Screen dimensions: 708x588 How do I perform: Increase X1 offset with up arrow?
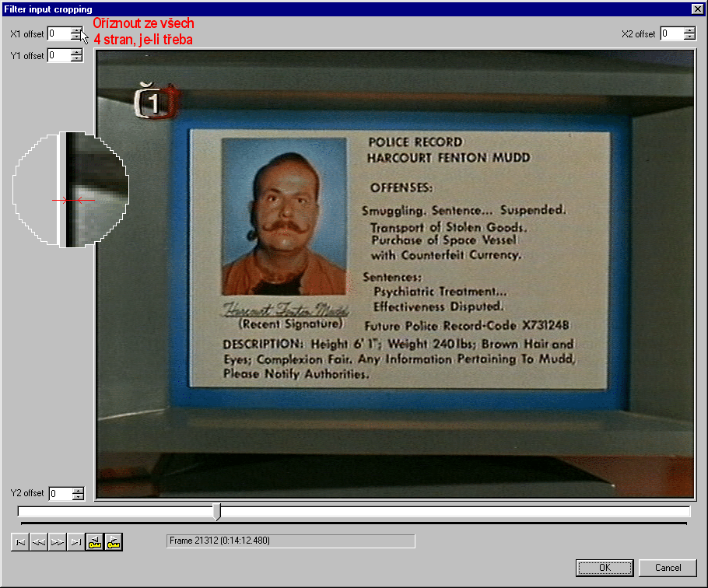[x=76, y=30]
